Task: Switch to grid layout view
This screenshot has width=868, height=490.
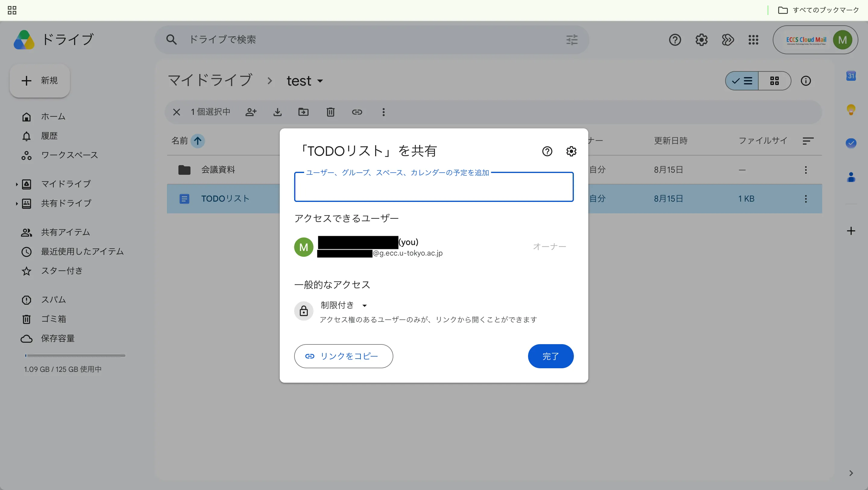Action: [x=774, y=81]
